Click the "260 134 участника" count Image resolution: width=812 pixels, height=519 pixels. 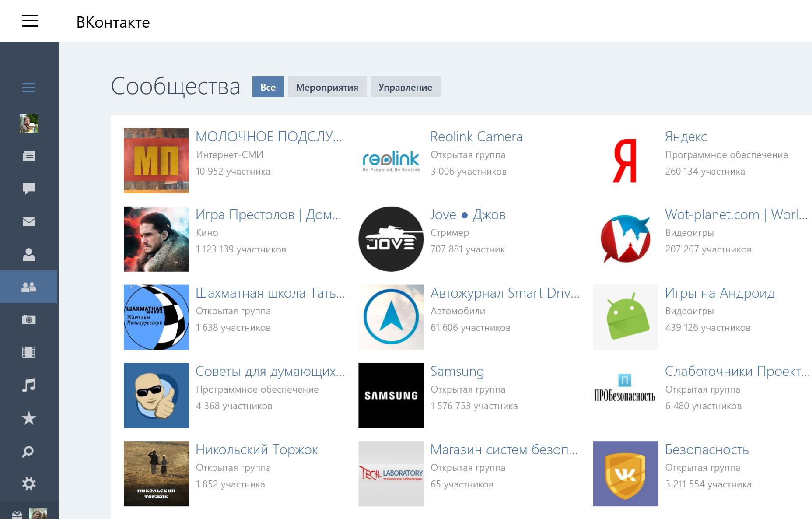[x=705, y=171]
